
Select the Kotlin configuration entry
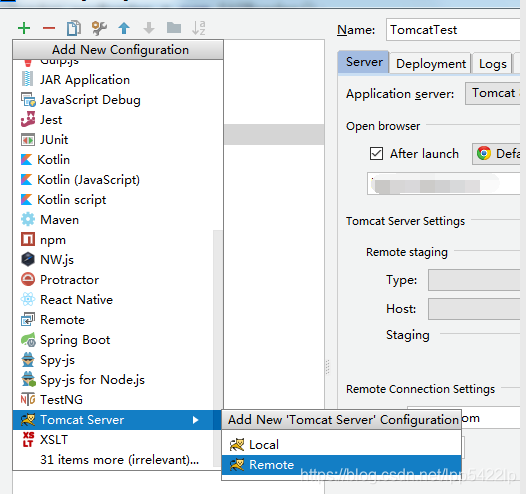pyautogui.click(x=118, y=160)
